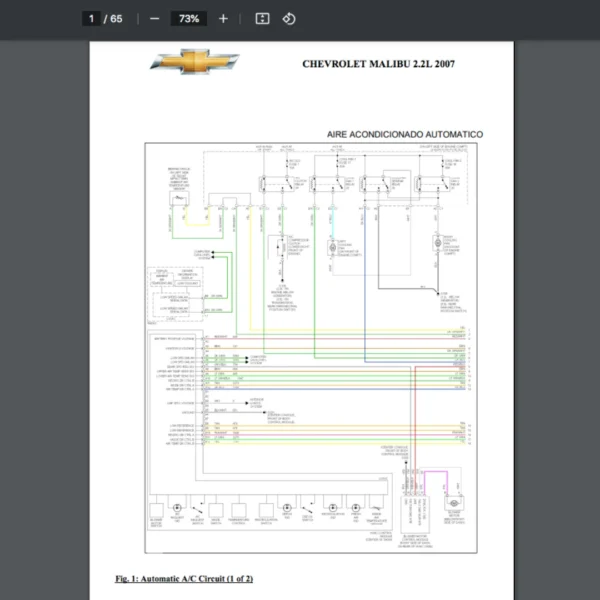The image size is (600, 600).
Task: Select the 73% zoom level field
Action: 188,18
